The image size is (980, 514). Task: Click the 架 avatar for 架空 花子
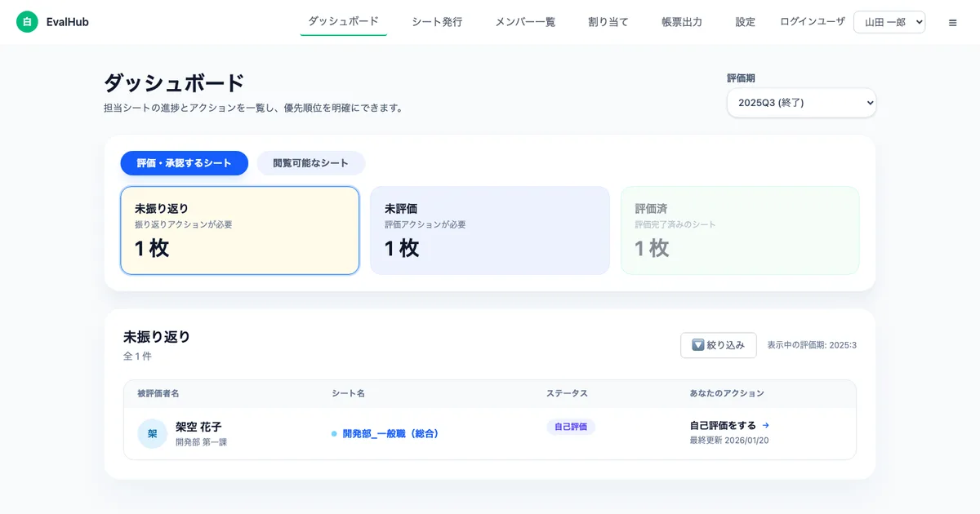point(152,433)
